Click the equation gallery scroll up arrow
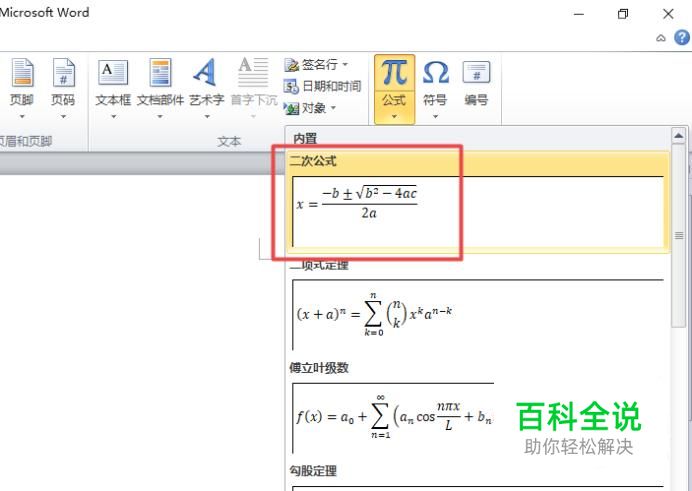 (678, 136)
